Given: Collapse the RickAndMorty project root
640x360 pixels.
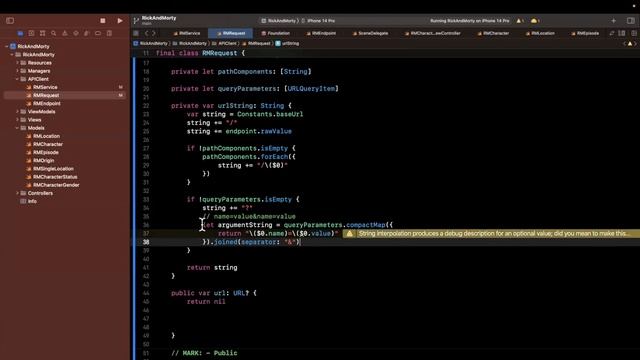Looking at the screenshot, I should point(7,47).
